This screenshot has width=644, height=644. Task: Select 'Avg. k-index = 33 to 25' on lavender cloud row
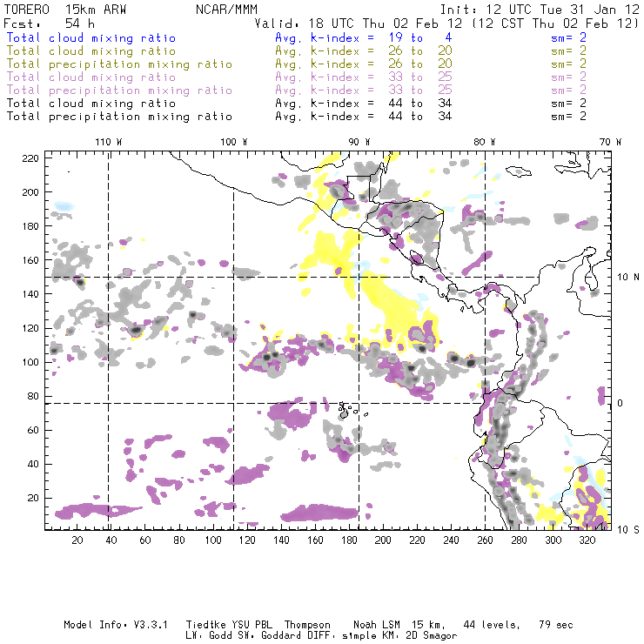click(x=364, y=77)
